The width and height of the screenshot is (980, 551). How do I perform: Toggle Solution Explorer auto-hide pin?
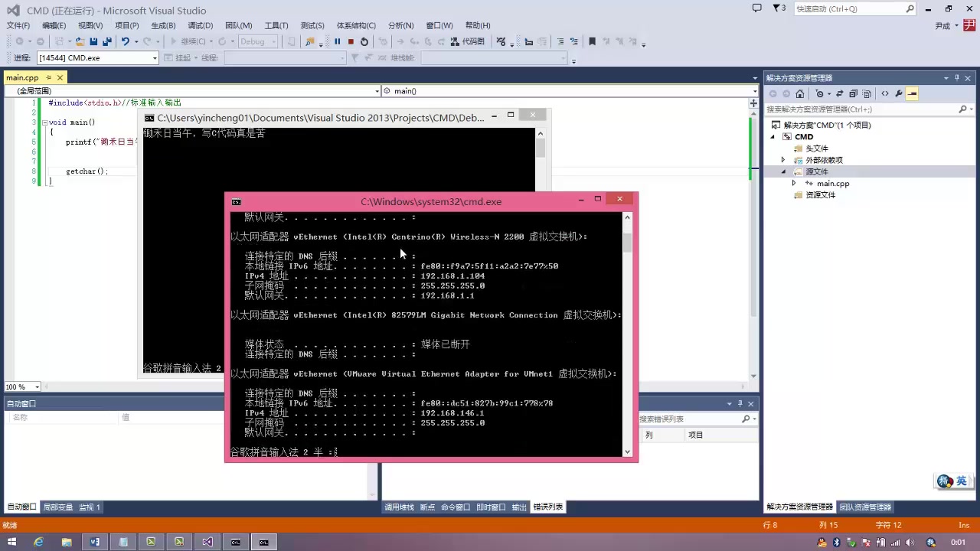tap(956, 77)
